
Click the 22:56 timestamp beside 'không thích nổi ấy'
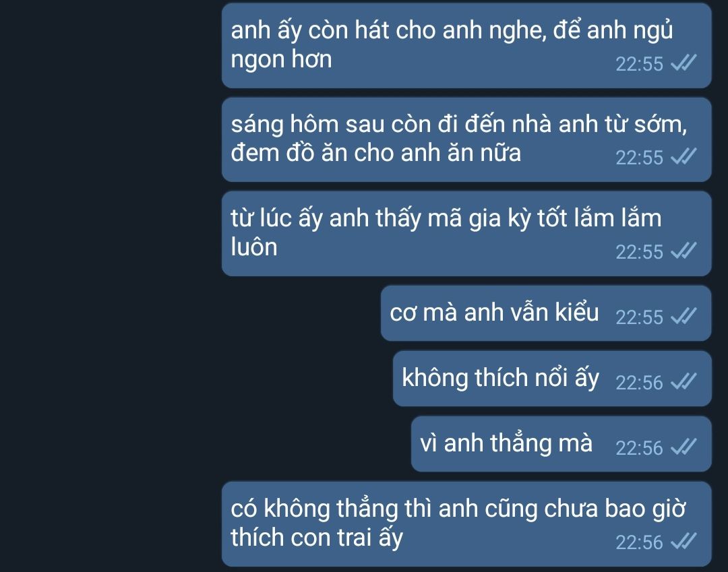(x=639, y=383)
